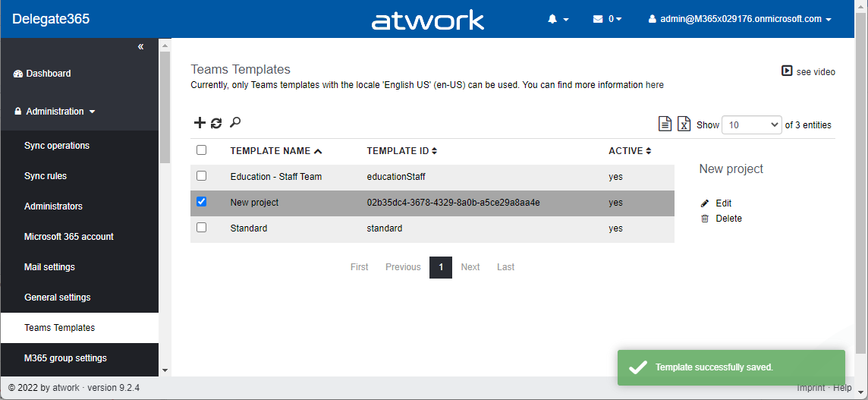Viewport: 868px width, 400px height.
Task: Click the Edit link for New project
Action: [x=724, y=203]
